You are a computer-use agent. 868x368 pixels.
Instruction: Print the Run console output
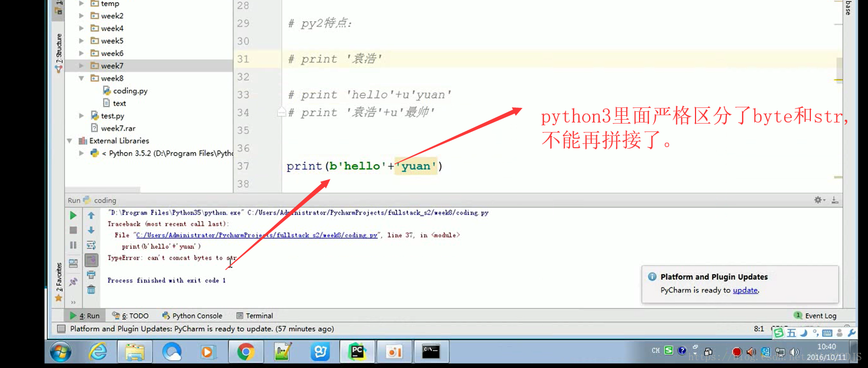[91, 275]
